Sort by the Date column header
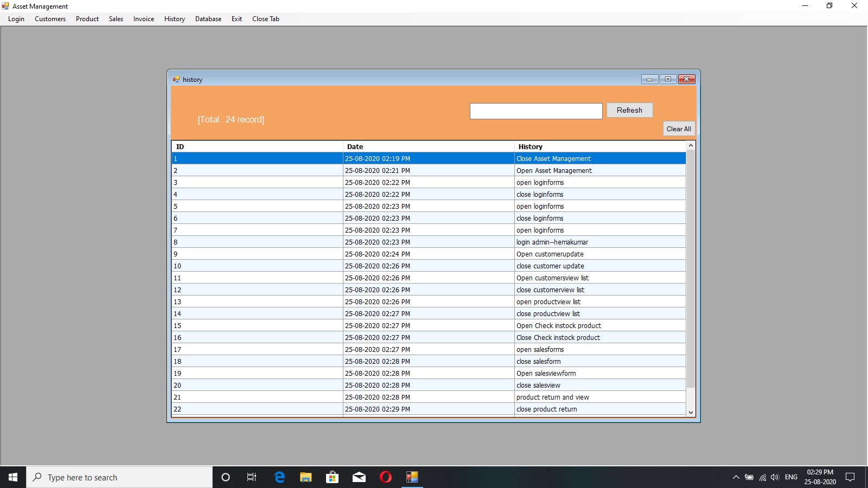The width and height of the screenshot is (868, 488). coord(429,147)
